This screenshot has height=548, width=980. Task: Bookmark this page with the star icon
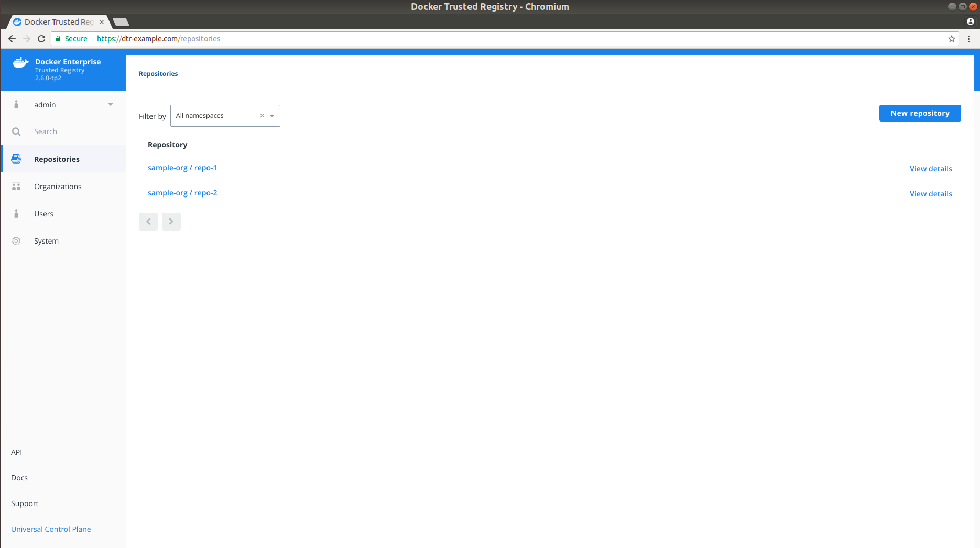[951, 39]
